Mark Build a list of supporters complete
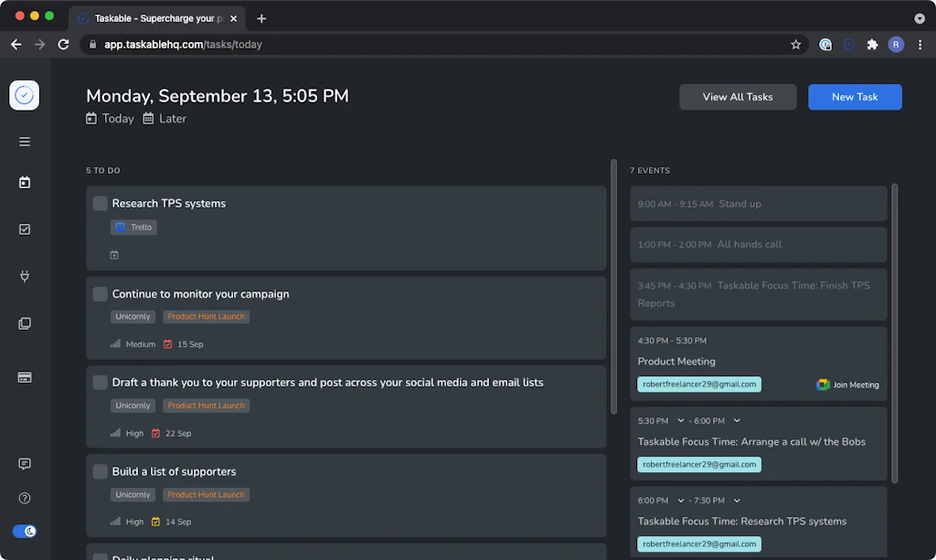 [x=100, y=470]
